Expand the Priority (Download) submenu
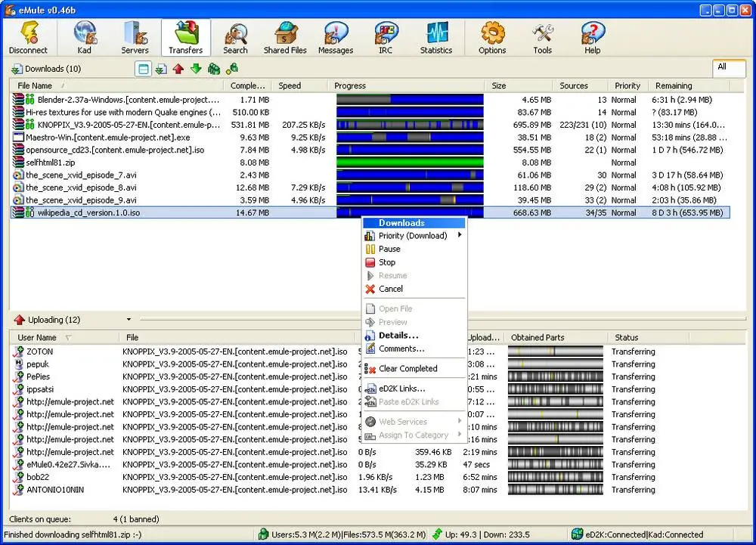756x545 pixels. pos(414,236)
